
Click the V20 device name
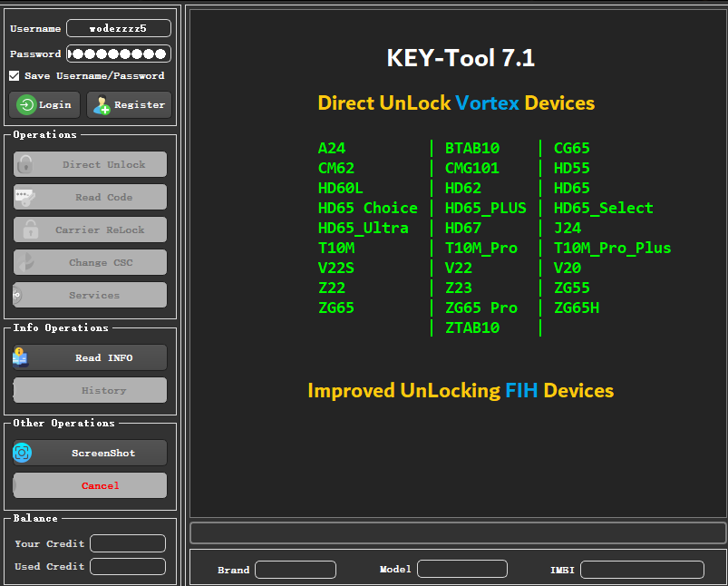[x=568, y=269]
